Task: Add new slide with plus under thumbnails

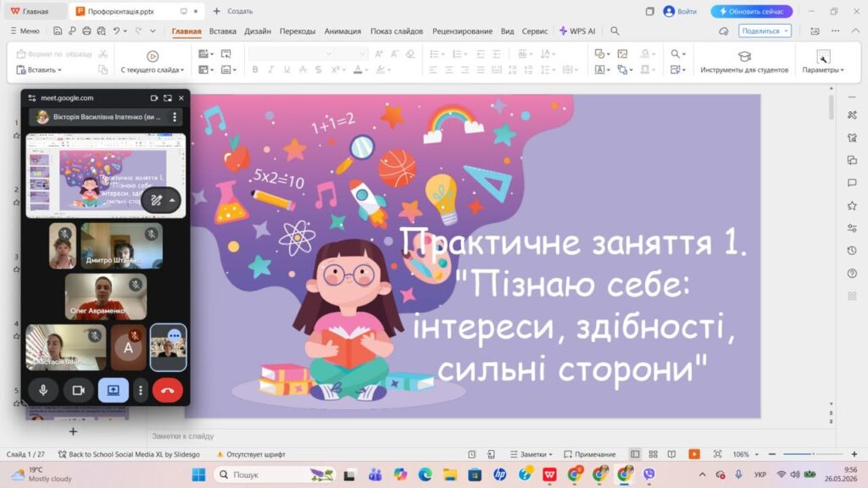Action: (x=73, y=431)
